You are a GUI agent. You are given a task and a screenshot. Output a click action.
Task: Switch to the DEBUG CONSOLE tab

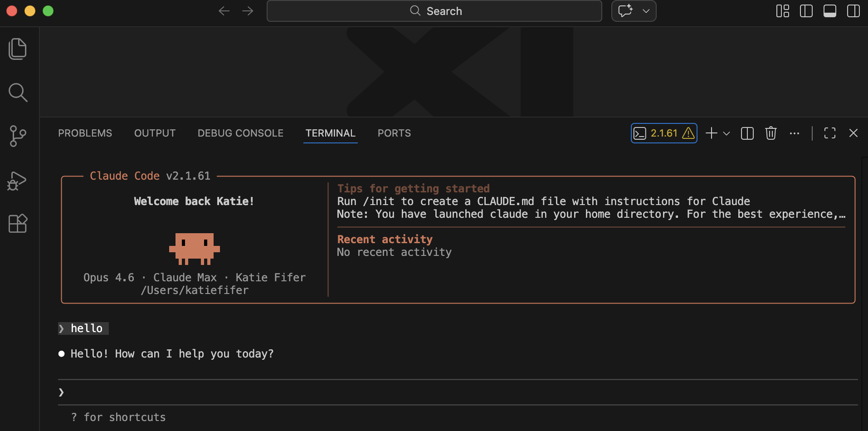pos(240,133)
